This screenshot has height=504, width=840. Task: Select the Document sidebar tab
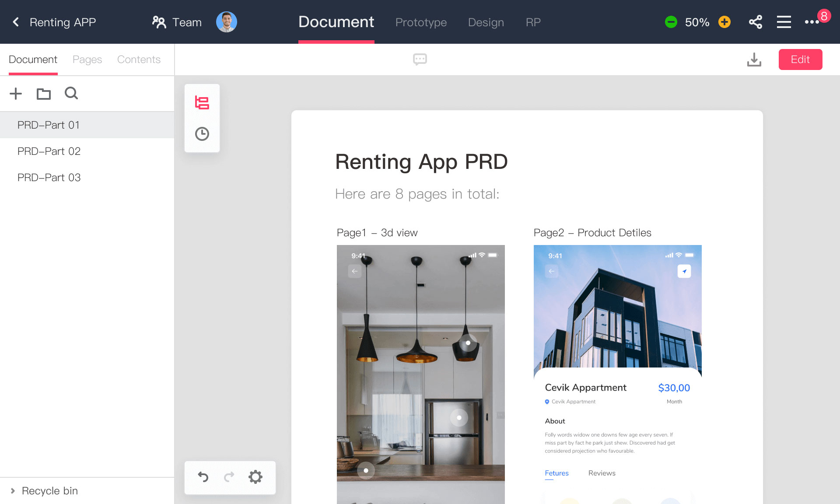click(x=33, y=59)
